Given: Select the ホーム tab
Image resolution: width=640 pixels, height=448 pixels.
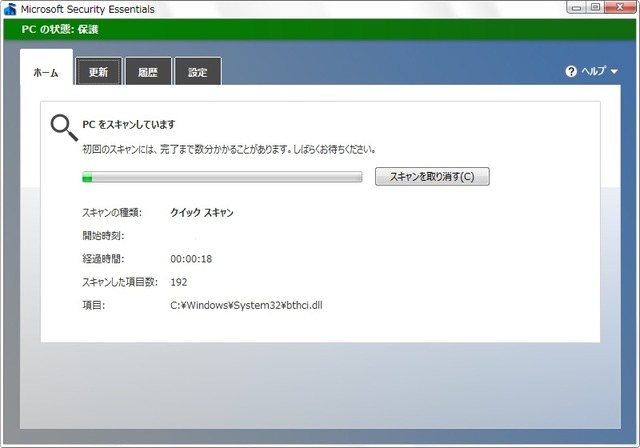Looking at the screenshot, I should pos(46,67).
